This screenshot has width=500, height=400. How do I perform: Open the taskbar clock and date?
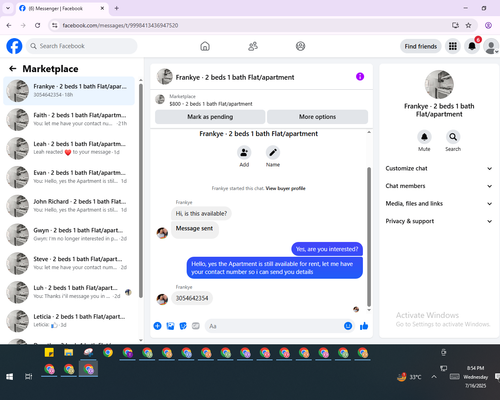(x=476, y=377)
